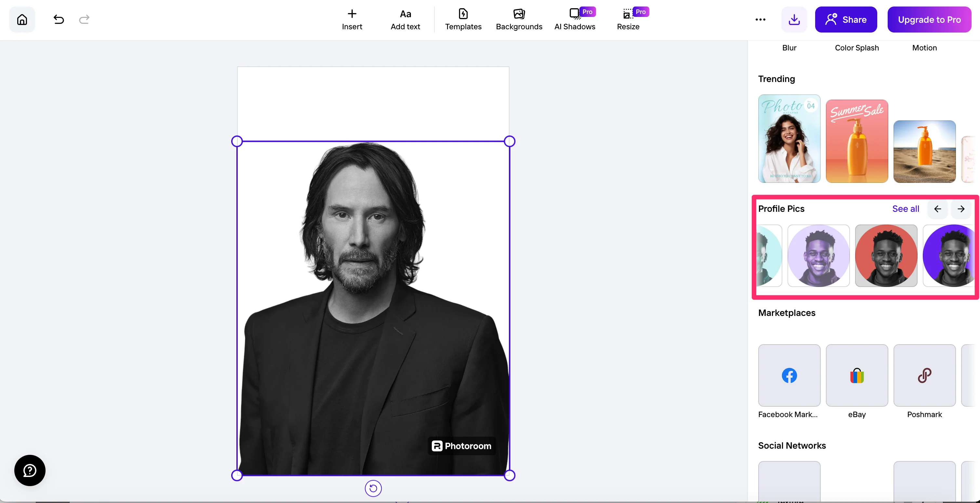
Task: Click the redo arrow icon
Action: coord(84,20)
